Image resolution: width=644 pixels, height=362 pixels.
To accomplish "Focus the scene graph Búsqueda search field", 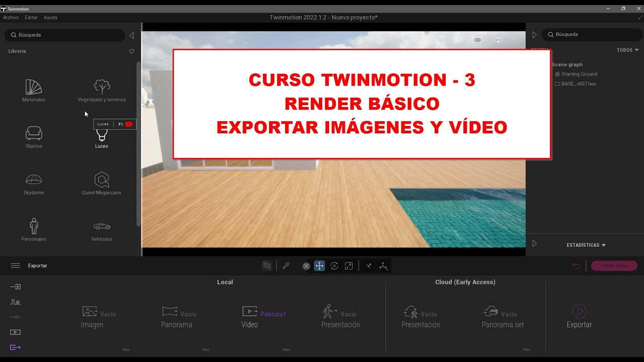I will 592,35.
